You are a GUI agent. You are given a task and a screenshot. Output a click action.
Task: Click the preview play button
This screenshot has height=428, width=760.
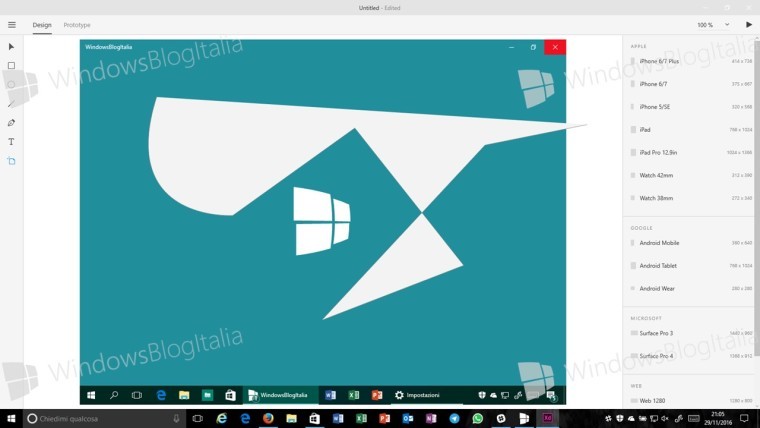(749, 24)
